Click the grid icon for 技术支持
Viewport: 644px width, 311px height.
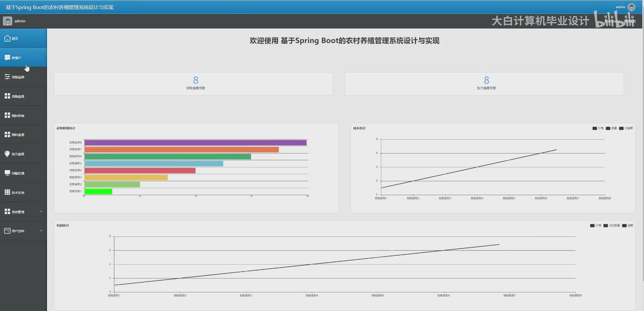click(7, 192)
